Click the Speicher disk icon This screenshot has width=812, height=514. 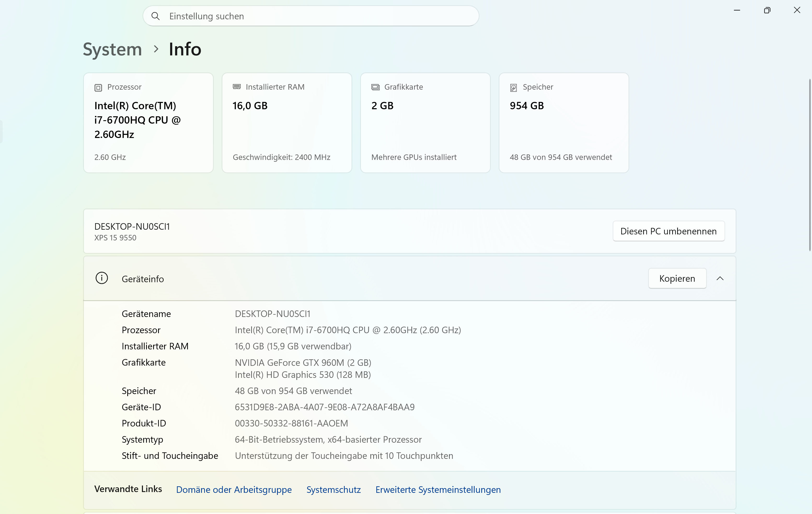click(x=513, y=88)
